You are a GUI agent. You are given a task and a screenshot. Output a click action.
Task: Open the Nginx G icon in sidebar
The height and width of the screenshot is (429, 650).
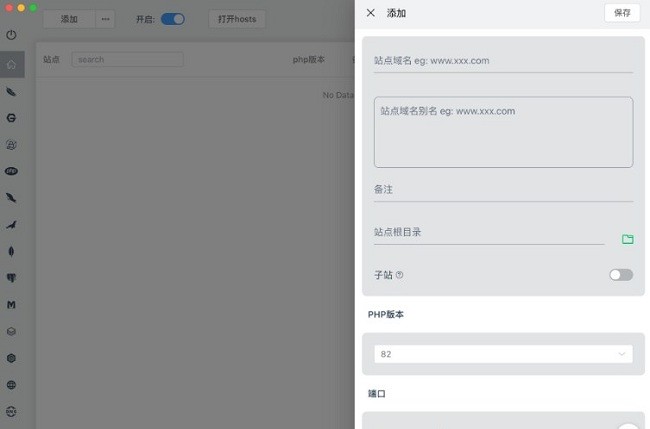[11, 118]
